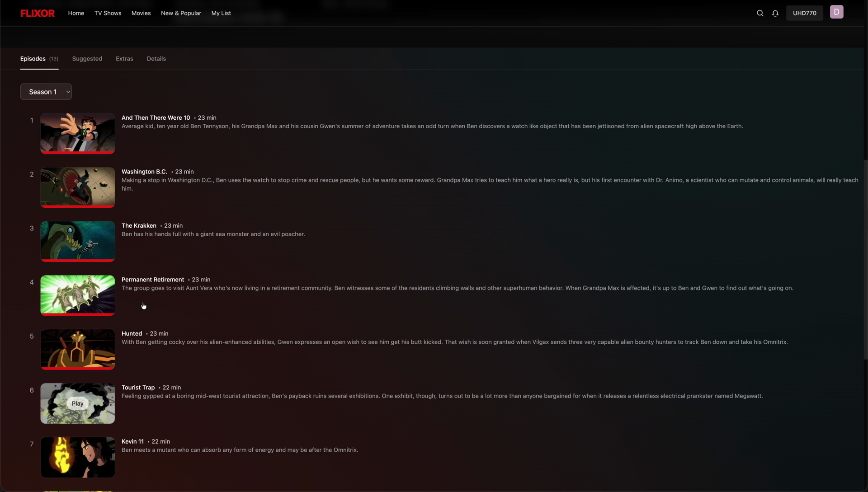Play episode 6 via Play button
Image resolution: width=868 pixels, height=492 pixels.
(x=78, y=403)
